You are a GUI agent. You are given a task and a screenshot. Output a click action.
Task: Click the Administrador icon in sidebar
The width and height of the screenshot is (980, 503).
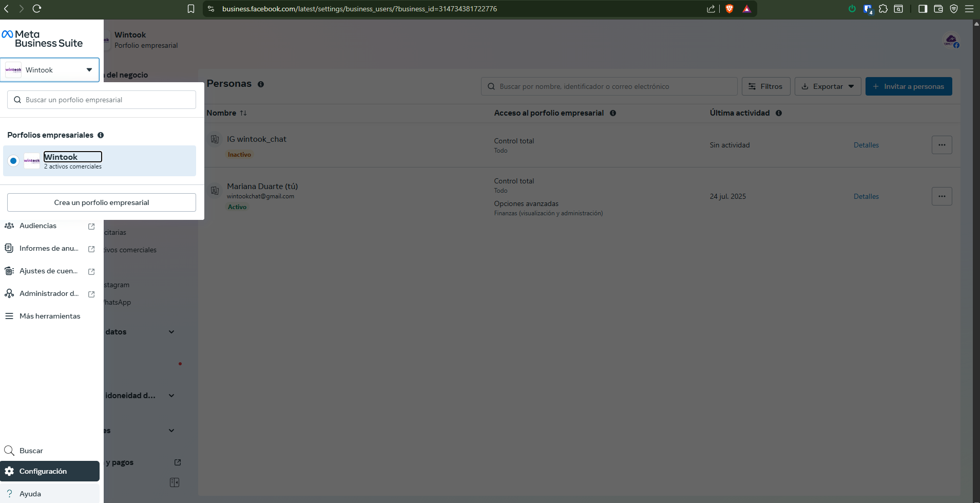(x=9, y=293)
